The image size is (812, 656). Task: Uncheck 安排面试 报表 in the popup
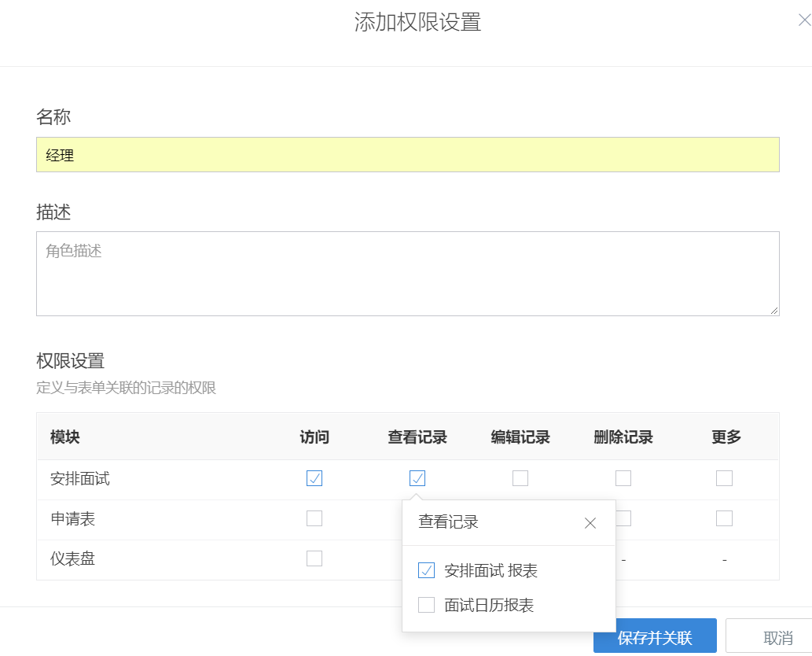pos(427,571)
